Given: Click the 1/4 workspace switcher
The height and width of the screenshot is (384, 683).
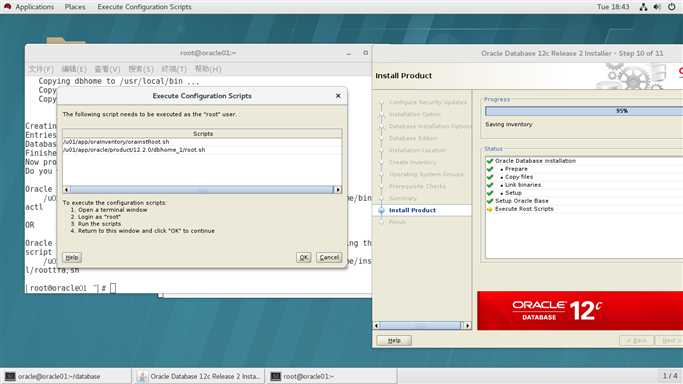Looking at the screenshot, I should pos(670,376).
